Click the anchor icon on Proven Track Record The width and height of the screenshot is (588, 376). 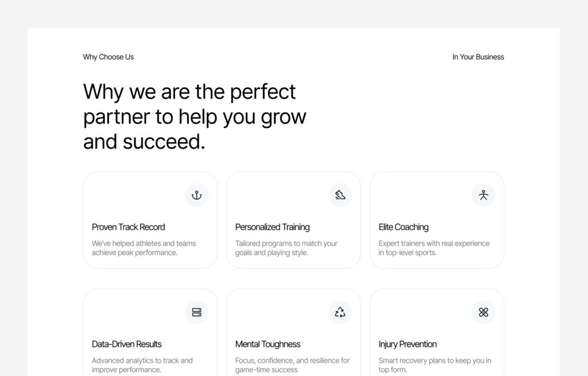point(196,195)
